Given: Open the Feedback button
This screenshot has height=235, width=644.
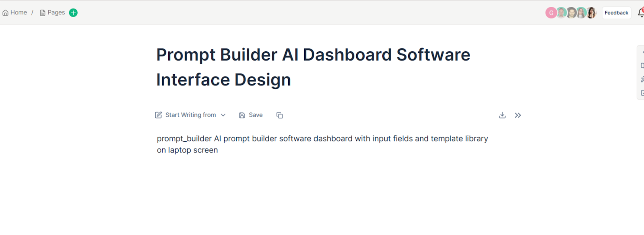Looking at the screenshot, I should point(616,13).
